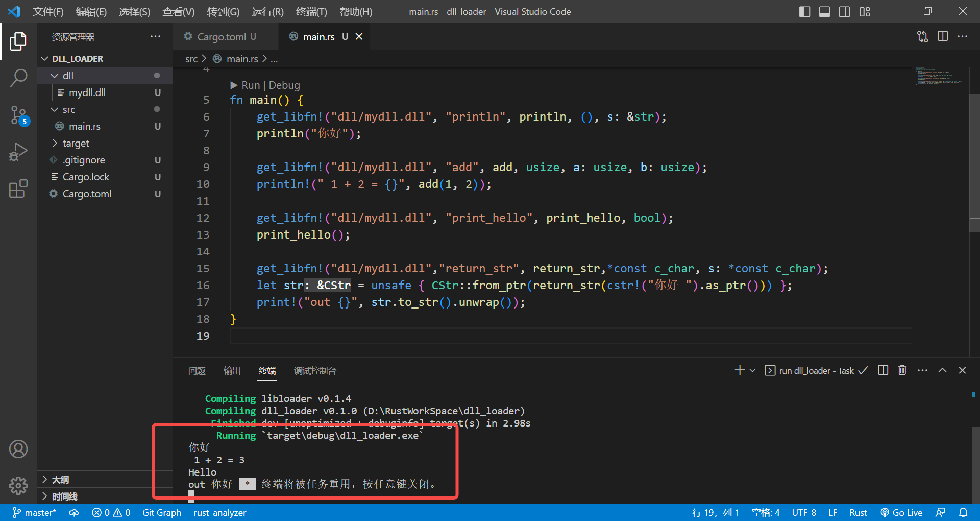Open the notifications bell
980x521 pixels.
click(x=963, y=513)
